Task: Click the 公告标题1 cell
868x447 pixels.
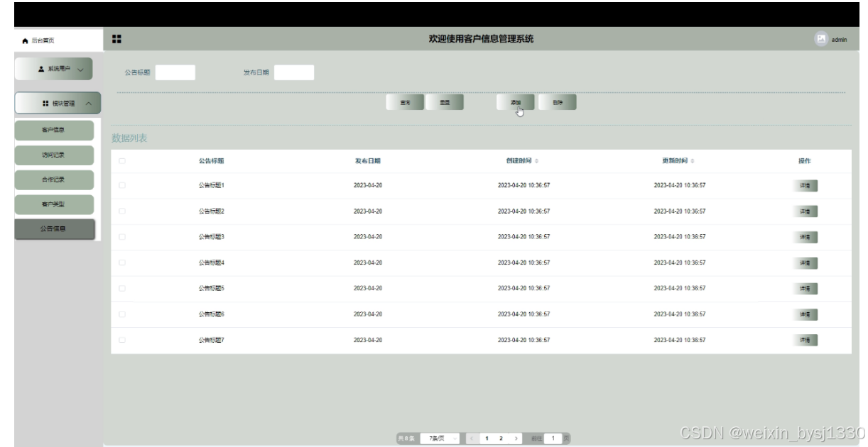Action: click(212, 185)
